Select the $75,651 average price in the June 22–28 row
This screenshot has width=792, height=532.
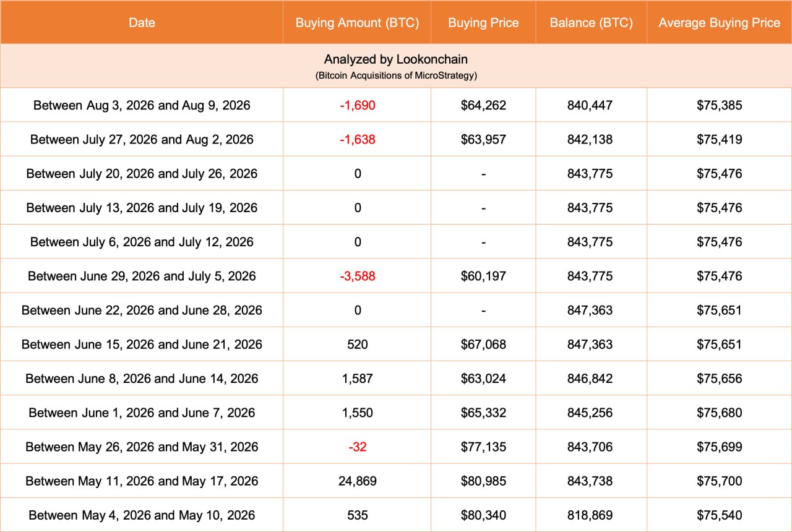click(x=720, y=310)
